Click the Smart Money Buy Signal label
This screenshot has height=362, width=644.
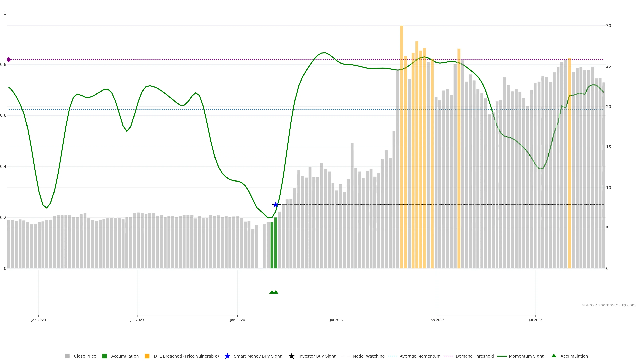[x=258, y=356]
